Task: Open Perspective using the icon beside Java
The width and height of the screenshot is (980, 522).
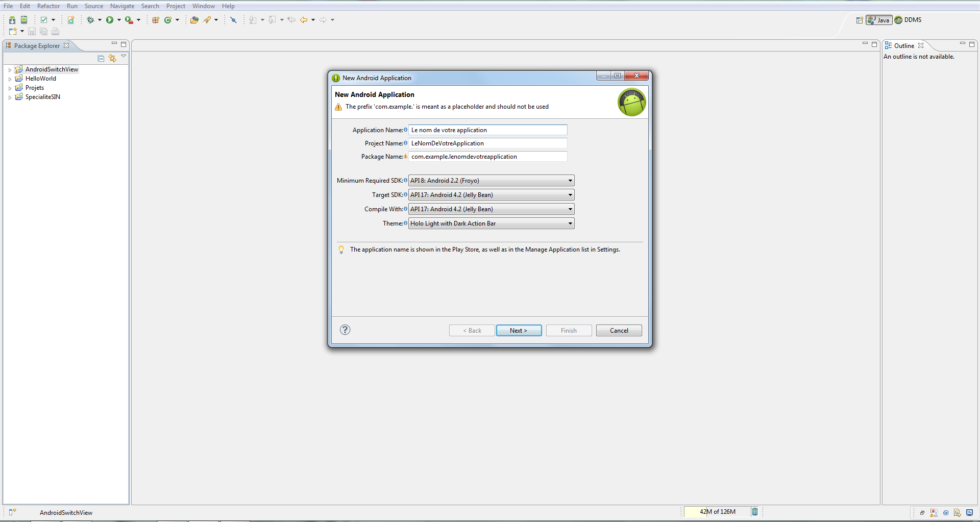Action: click(x=860, y=20)
